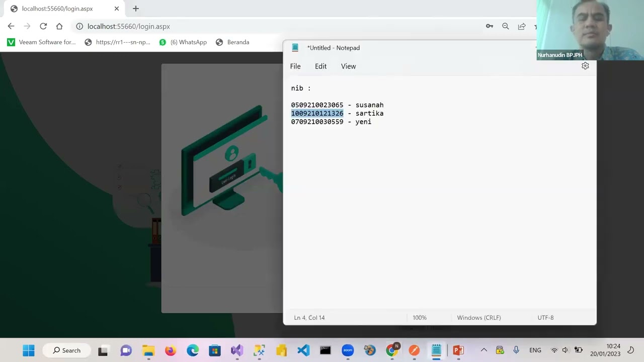Click the 'nib :' line in Notepad
This screenshot has height=362, width=644.
click(301, 88)
